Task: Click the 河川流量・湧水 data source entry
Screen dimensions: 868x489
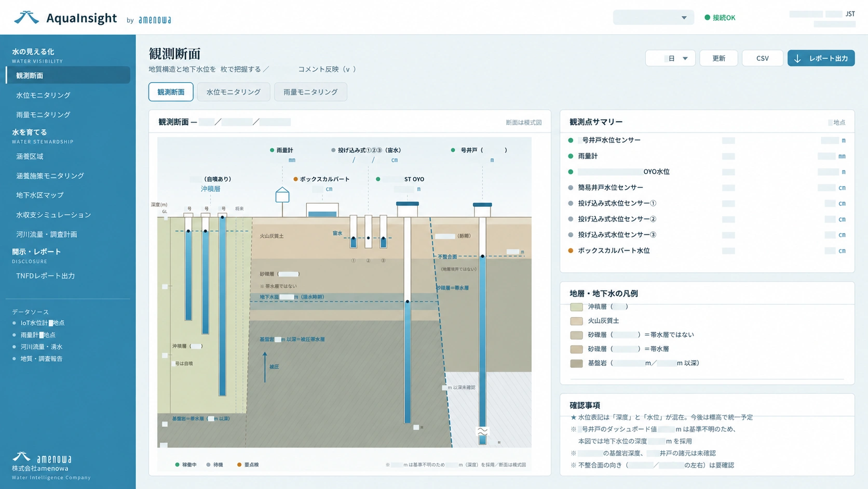Action: [x=38, y=347]
